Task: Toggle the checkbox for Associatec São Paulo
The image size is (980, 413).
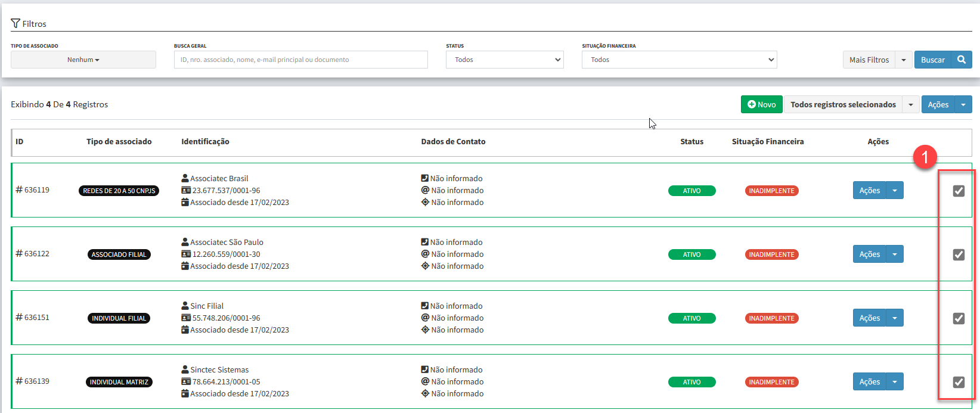Action: [x=959, y=254]
